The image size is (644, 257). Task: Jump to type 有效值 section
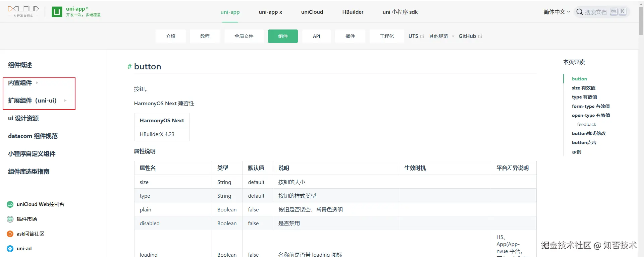[x=584, y=97]
